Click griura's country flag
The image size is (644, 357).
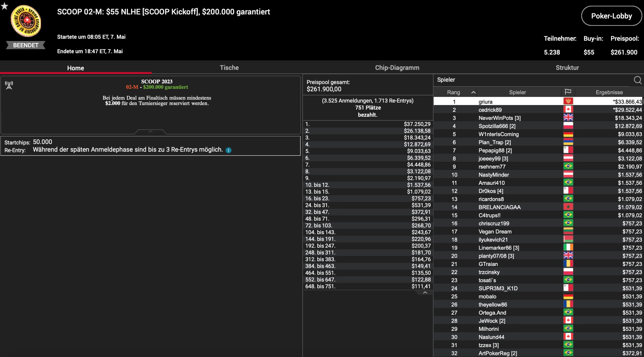[x=568, y=101]
